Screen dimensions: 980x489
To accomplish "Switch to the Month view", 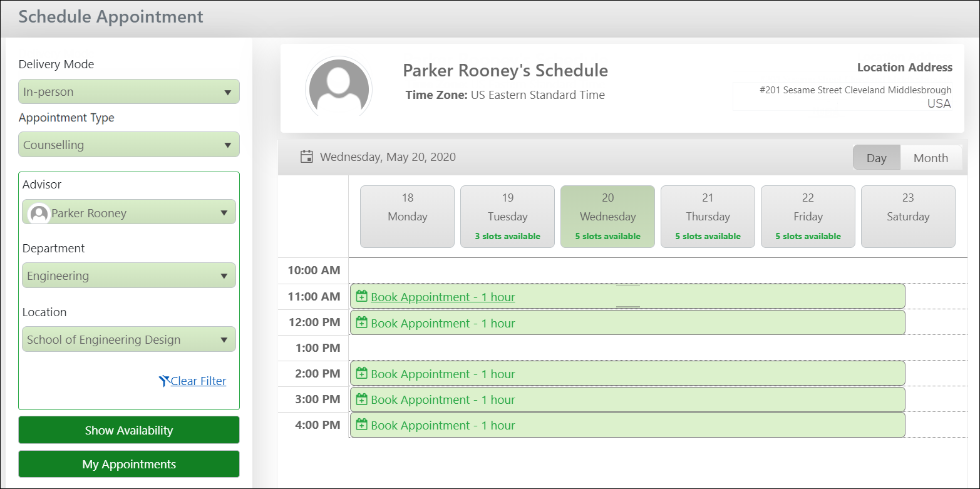I will pyautogui.click(x=931, y=158).
